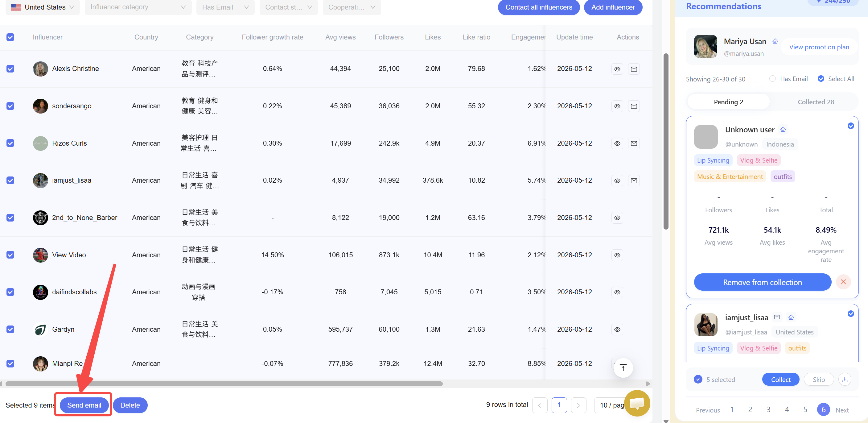The image size is (868, 423).
Task: Deselect Unknown user card checkmark
Action: [851, 126]
